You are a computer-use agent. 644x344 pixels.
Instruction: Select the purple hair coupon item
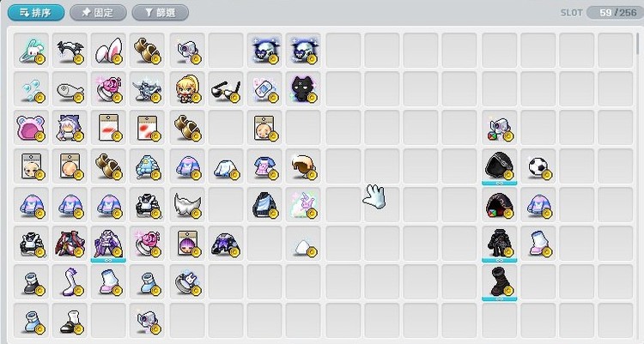click(187, 244)
